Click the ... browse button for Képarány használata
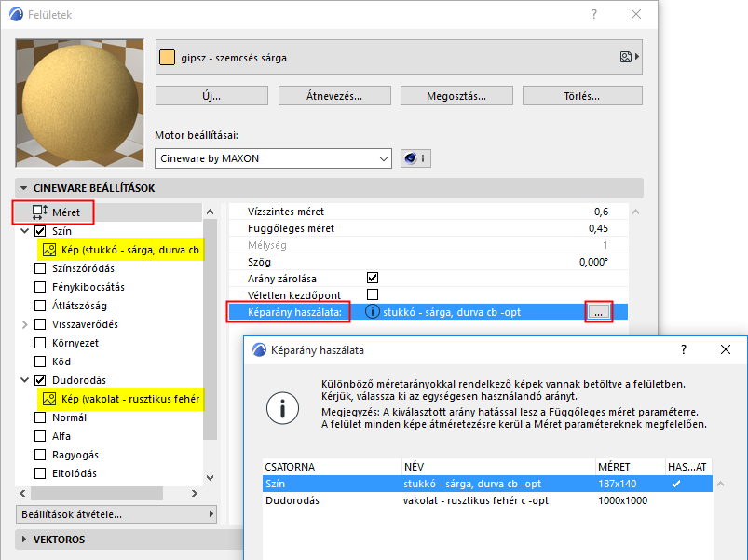The image size is (748, 560). tap(599, 312)
